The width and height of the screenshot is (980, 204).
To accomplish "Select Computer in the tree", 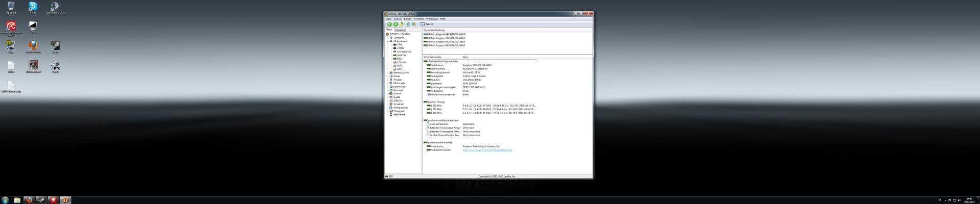I will pyautogui.click(x=399, y=38).
